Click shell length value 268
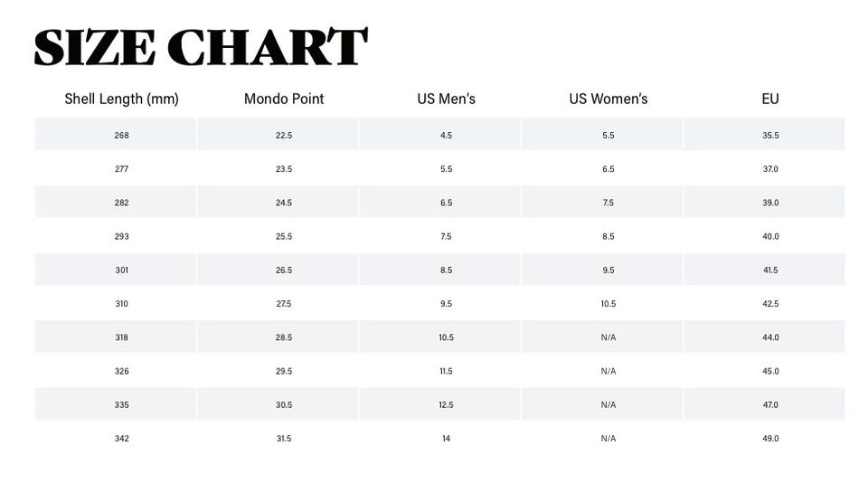This screenshot has height=484, width=868. [121, 135]
